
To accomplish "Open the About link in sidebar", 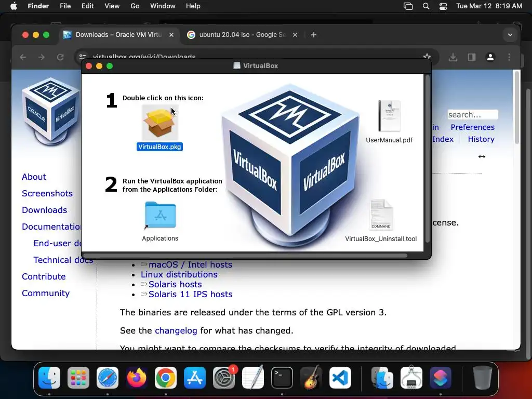I will (x=34, y=177).
